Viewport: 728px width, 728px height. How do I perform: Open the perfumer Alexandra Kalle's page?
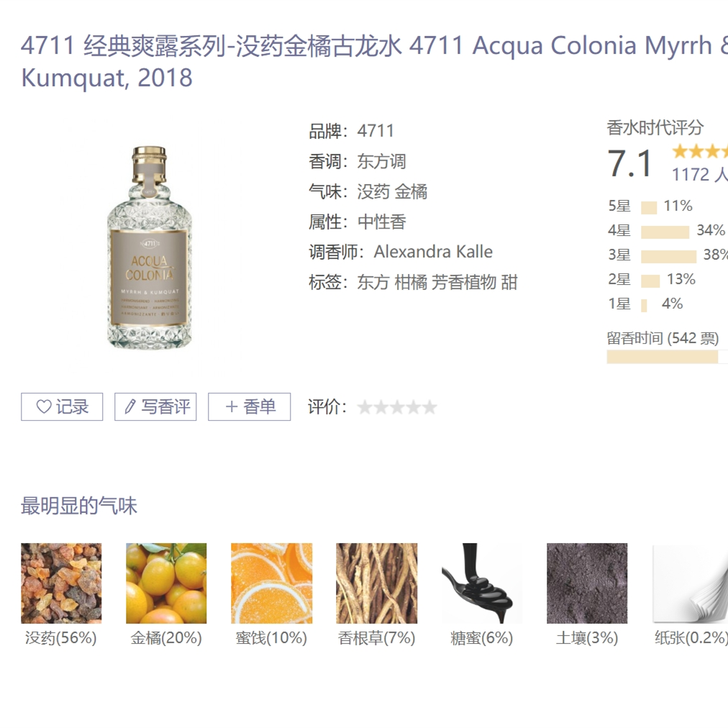432,252
